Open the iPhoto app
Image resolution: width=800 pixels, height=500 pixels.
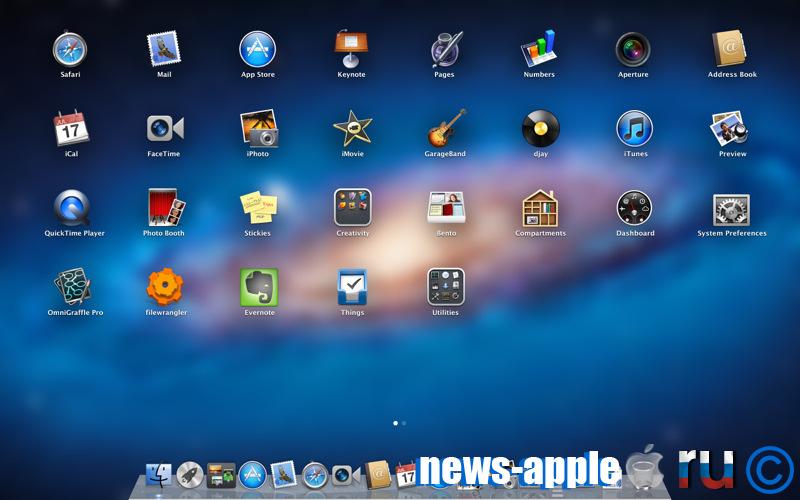point(259,128)
